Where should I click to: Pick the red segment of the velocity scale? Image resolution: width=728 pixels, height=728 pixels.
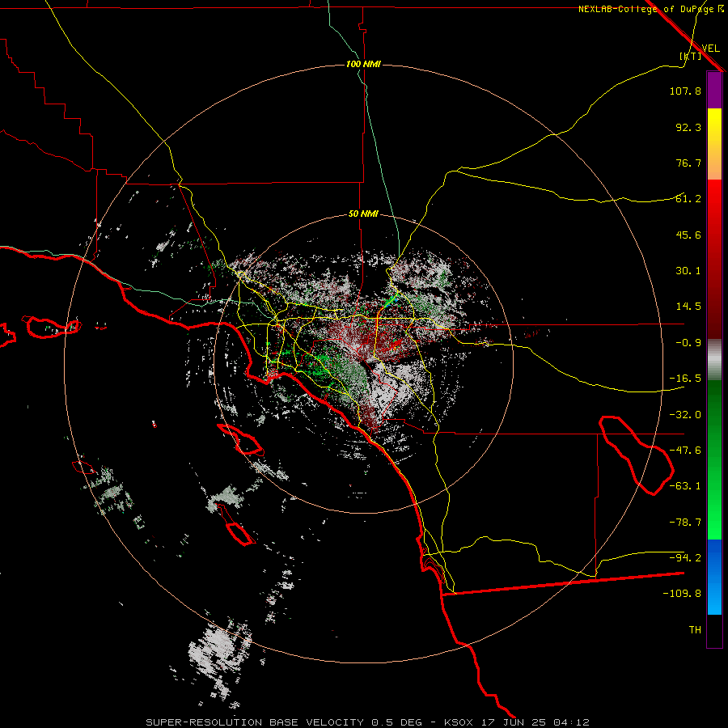pos(714,259)
